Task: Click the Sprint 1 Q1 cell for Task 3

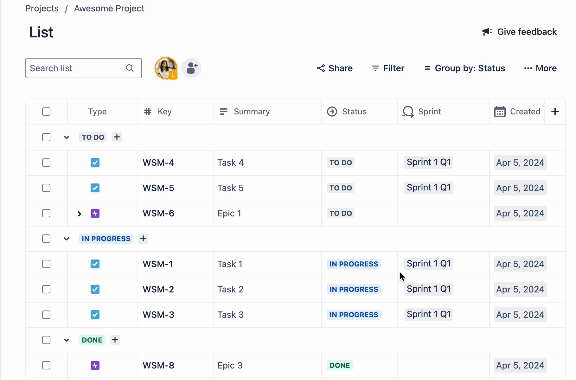Action: click(428, 314)
